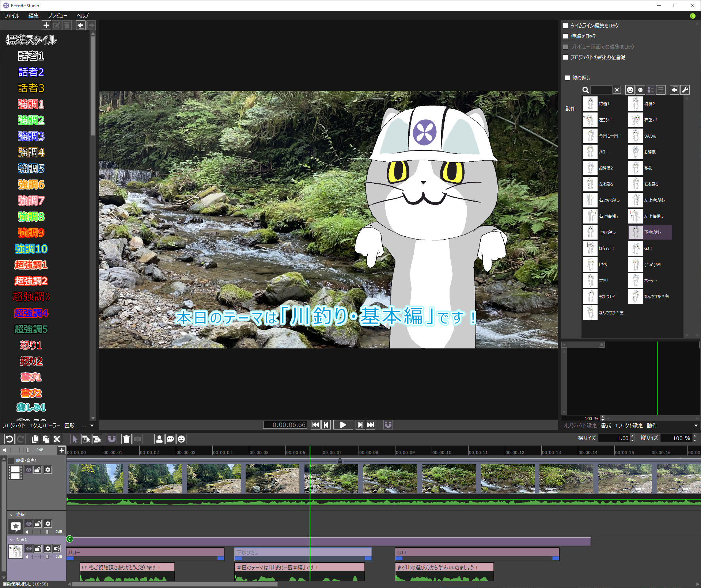
Task: Apply the 超強調2 text style
Action: pos(31,281)
